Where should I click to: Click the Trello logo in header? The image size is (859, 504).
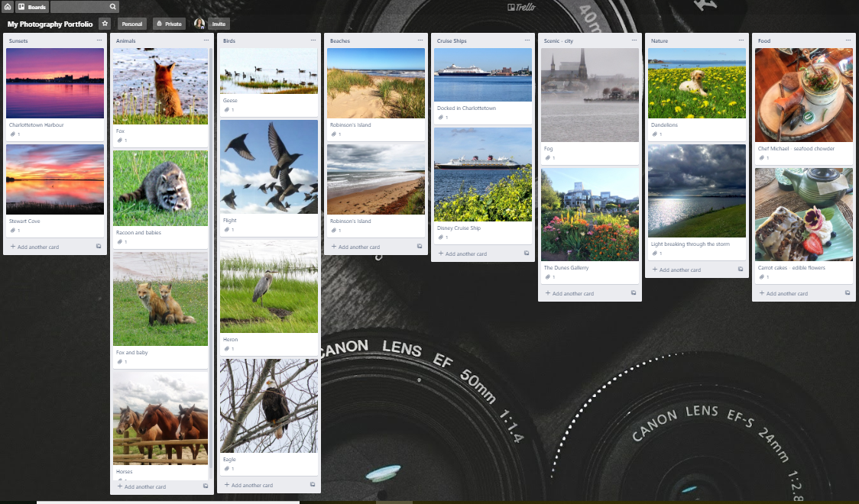[521, 7]
